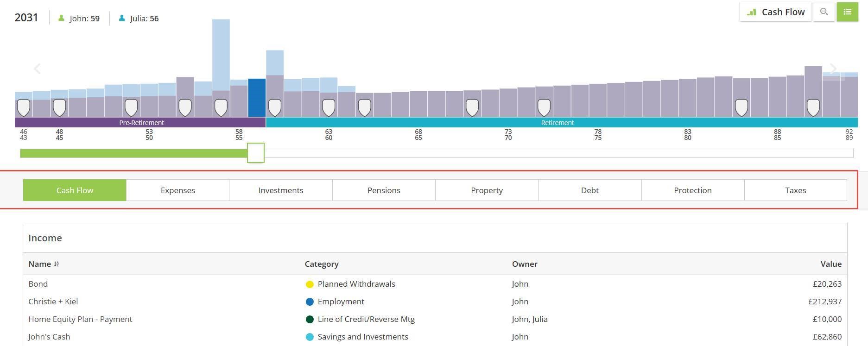Click the last shield marker on the timeline

813,107
